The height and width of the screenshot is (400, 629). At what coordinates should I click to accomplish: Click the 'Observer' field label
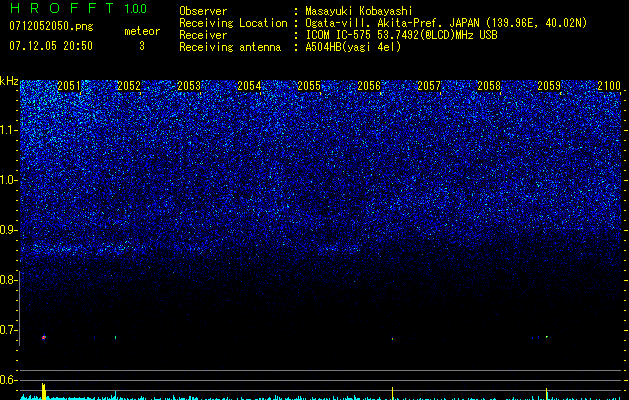(x=203, y=11)
